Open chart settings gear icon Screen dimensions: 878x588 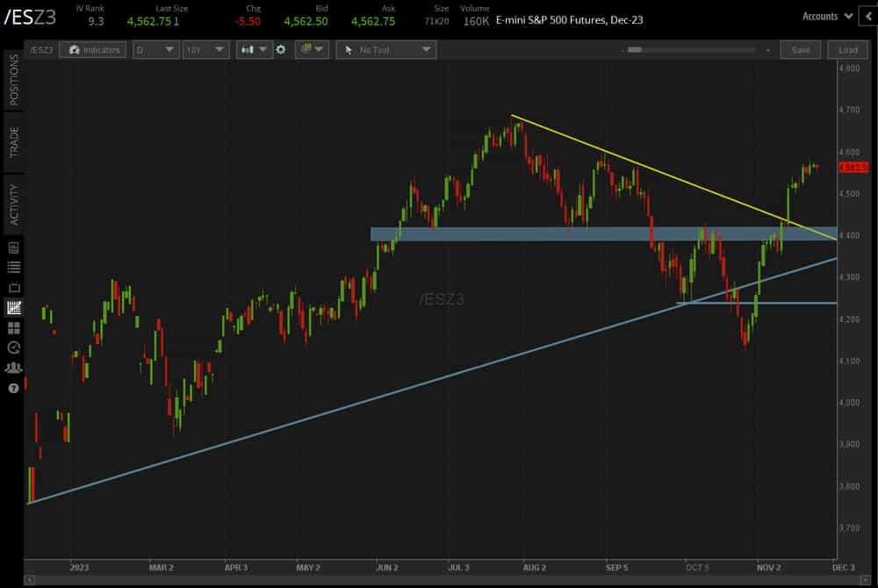281,50
